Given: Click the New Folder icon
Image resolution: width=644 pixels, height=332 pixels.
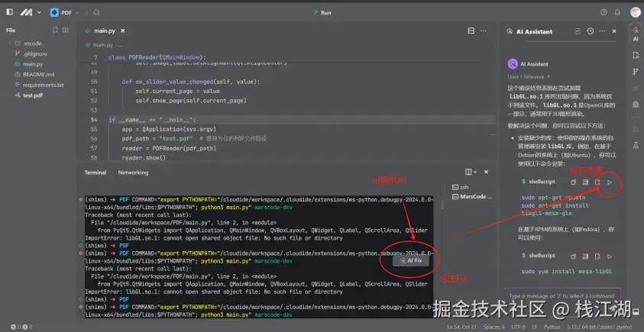Looking at the screenshot, I should coord(65,30).
